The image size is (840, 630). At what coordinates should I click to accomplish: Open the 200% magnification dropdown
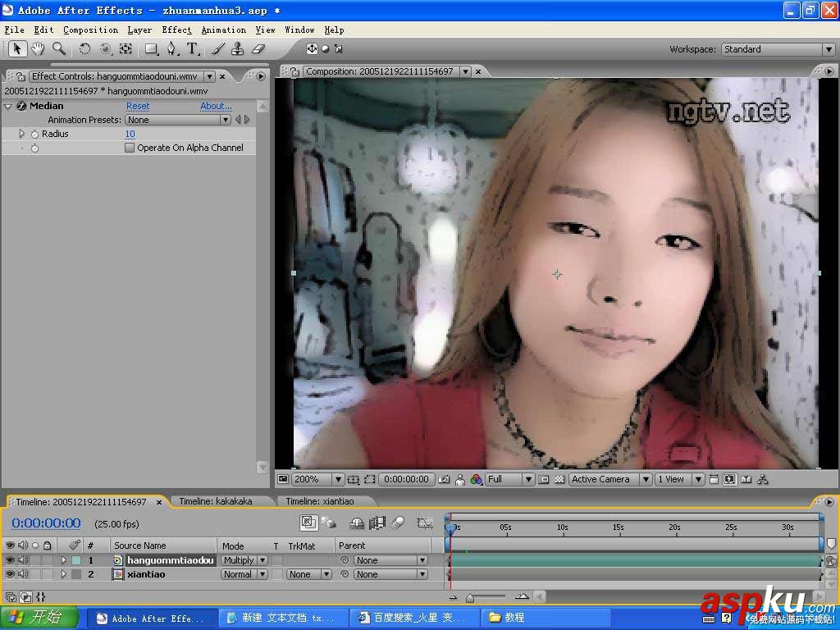(317, 479)
